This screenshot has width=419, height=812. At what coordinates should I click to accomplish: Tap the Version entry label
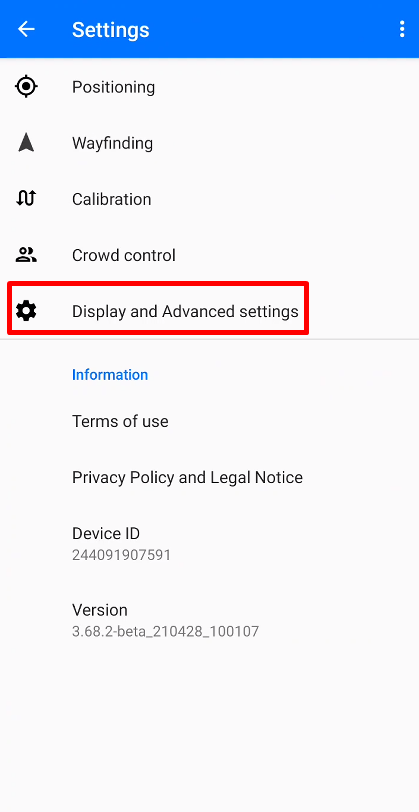coord(99,610)
